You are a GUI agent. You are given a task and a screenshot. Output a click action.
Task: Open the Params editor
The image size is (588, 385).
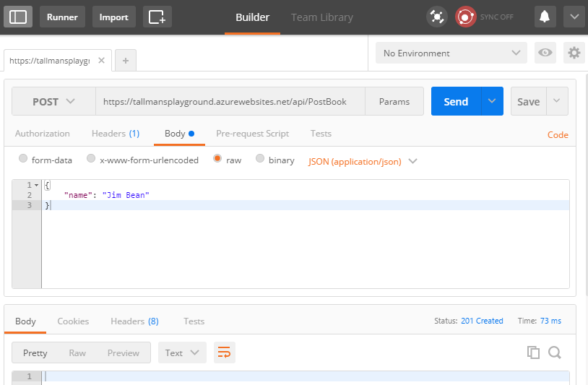coord(394,101)
